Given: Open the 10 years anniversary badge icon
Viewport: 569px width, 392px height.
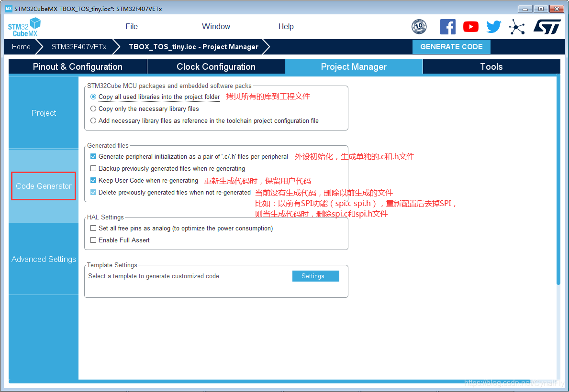Looking at the screenshot, I should 419,27.
